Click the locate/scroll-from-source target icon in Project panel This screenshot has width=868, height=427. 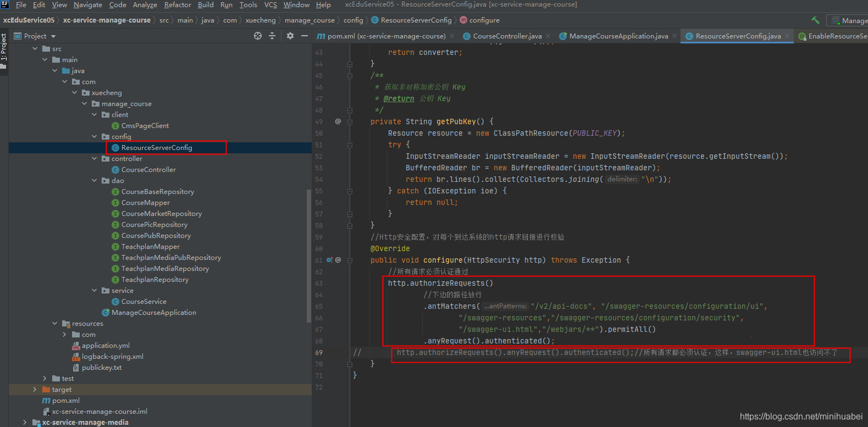[x=258, y=36]
